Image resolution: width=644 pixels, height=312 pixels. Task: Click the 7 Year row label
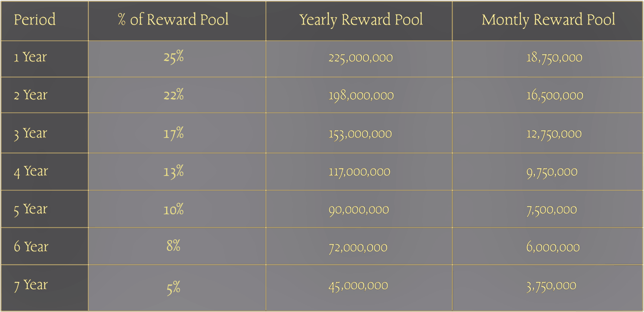coord(31,286)
